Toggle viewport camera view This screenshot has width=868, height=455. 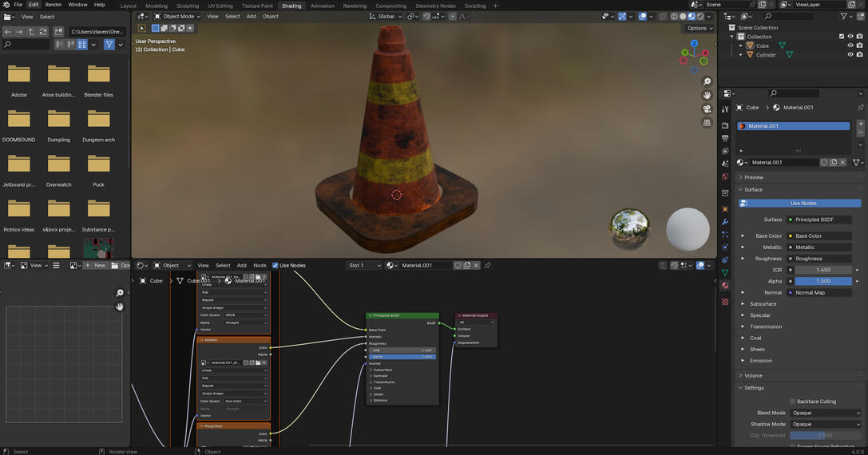[707, 109]
